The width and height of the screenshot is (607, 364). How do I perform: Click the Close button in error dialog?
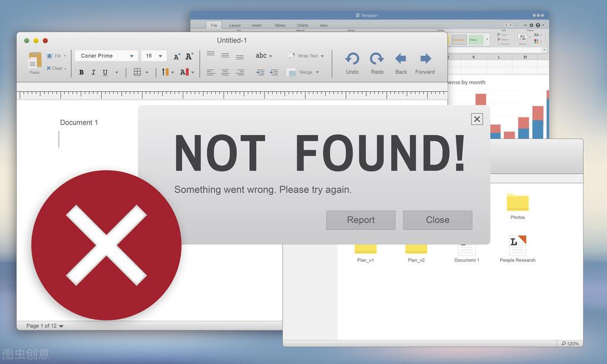click(x=437, y=220)
